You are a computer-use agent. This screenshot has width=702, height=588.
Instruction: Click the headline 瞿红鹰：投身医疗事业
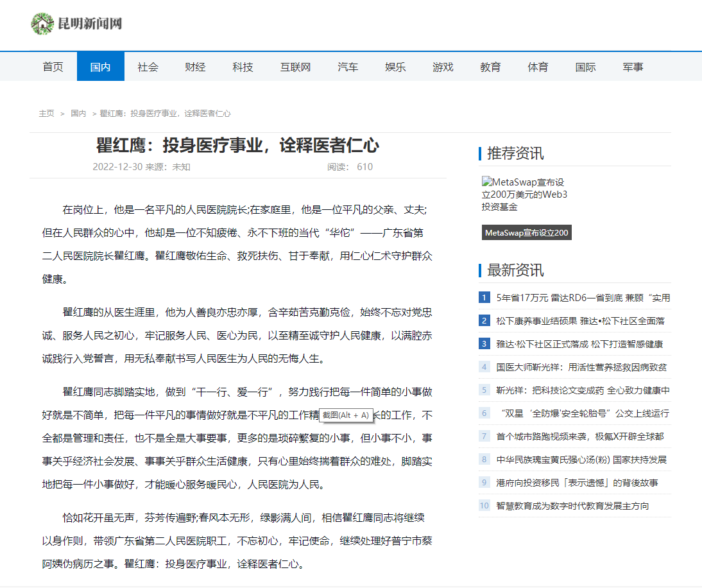[x=237, y=145]
